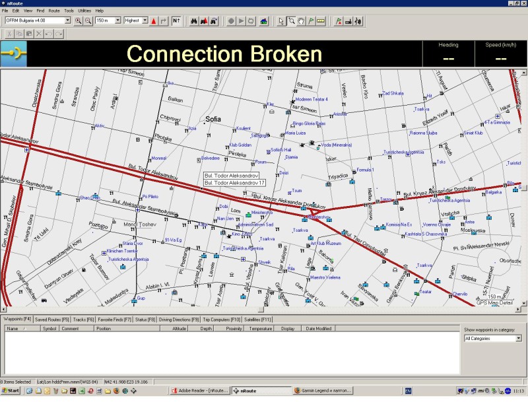Click the Zoom In magnifier icon

pos(78,21)
